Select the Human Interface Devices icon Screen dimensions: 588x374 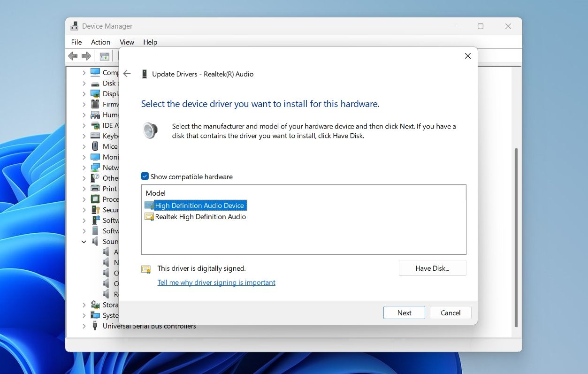pyautogui.click(x=95, y=114)
